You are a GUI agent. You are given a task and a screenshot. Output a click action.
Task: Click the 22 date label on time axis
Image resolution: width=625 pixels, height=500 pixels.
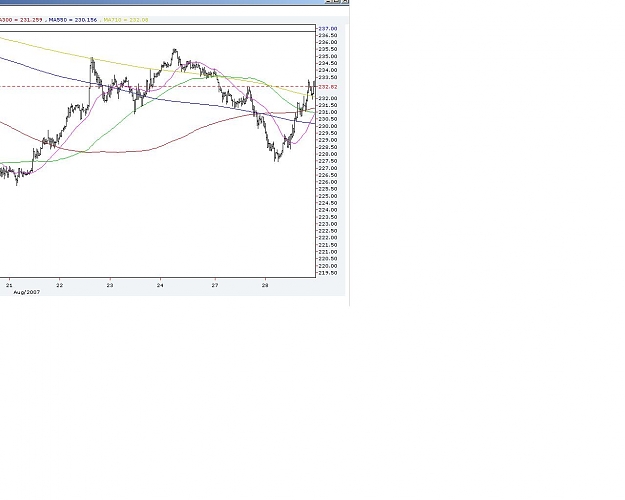[x=59, y=285]
